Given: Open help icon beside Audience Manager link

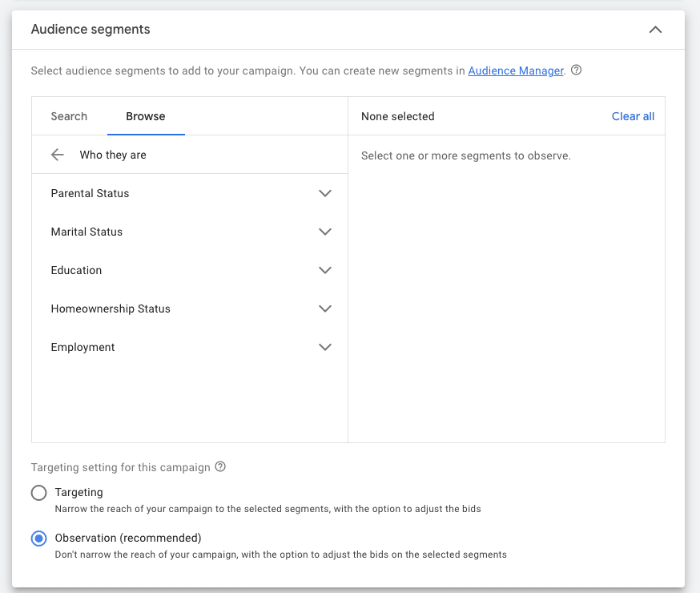Looking at the screenshot, I should [x=577, y=70].
